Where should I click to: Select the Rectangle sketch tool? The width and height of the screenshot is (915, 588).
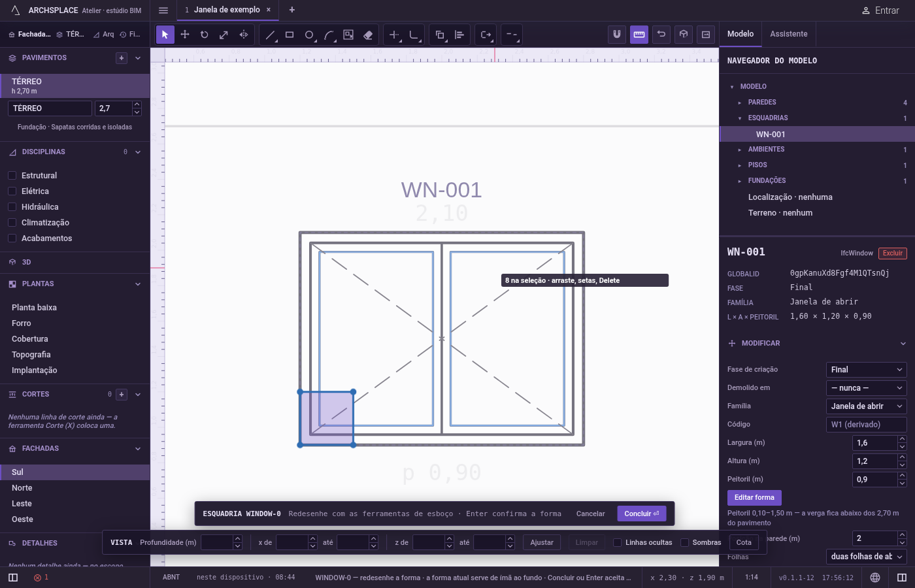[x=290, y=35]
